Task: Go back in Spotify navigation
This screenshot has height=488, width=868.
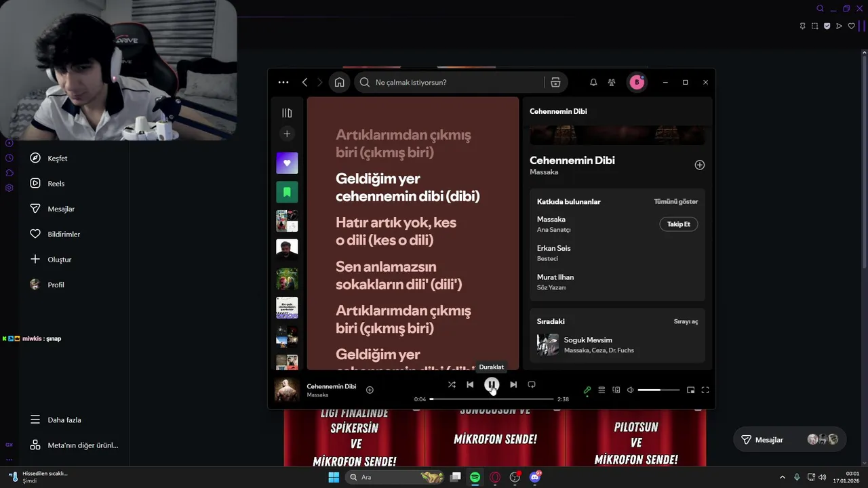Action: tap(304, 82)
